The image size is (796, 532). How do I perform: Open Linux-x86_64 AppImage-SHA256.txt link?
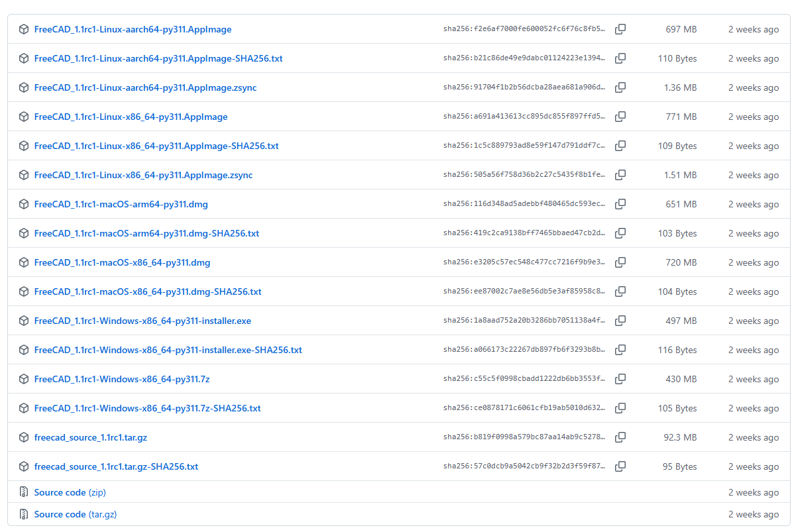(x=156, y=146)
